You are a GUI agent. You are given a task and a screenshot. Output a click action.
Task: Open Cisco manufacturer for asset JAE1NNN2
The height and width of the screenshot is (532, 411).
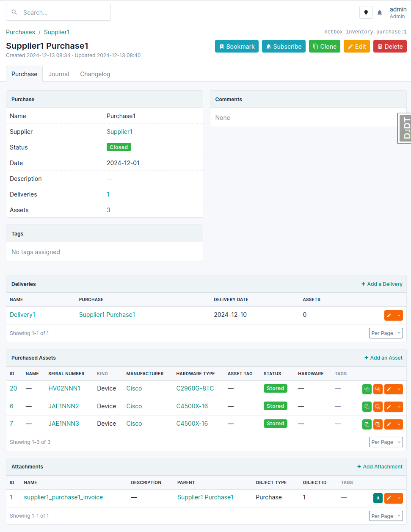(x=134, y=406)
